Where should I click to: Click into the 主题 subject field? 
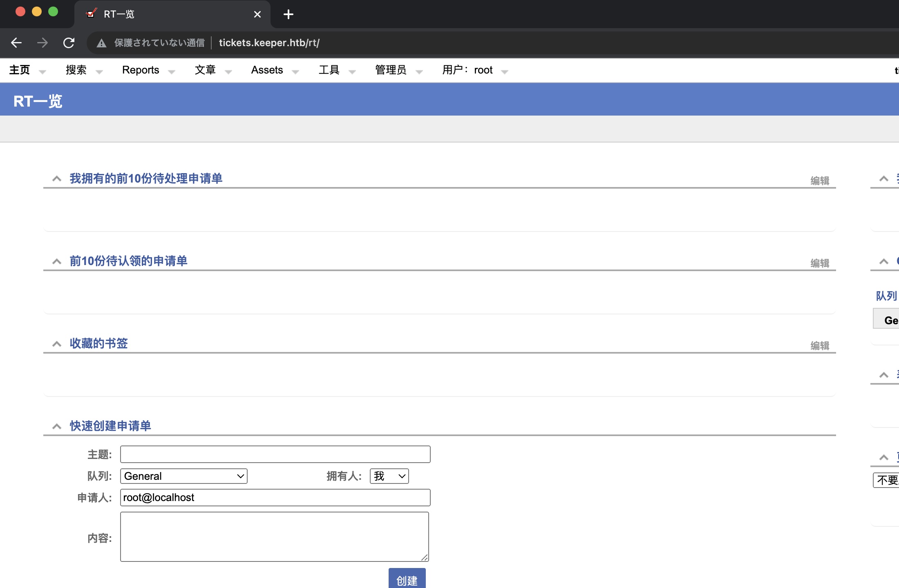(275, 454)
